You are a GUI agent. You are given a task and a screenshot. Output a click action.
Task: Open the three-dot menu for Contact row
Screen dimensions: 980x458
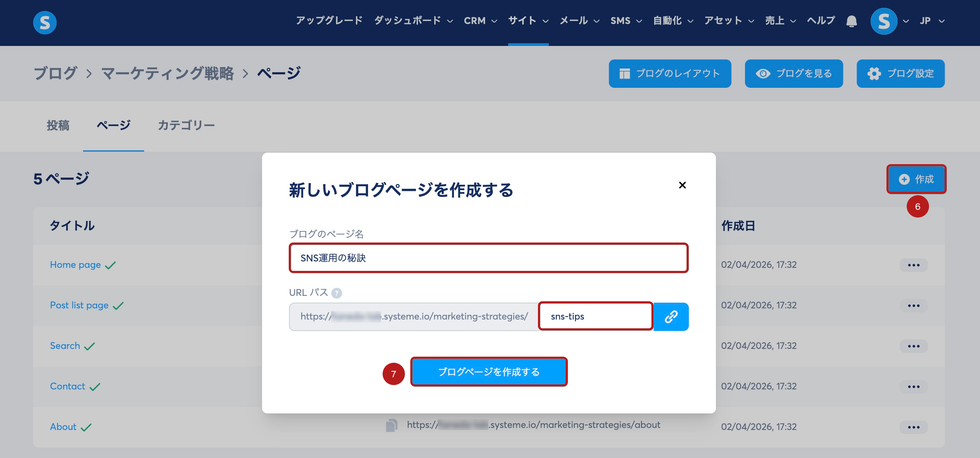click(913, 386)
